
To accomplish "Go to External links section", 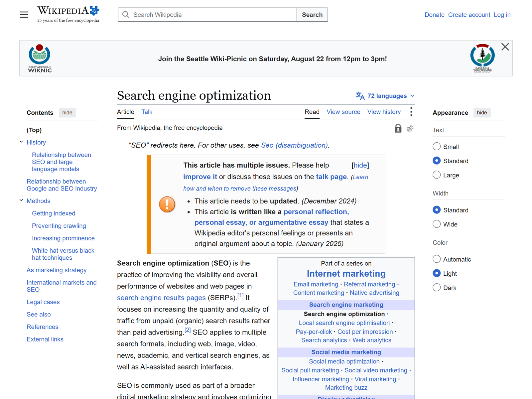I will [x=45, y=339].
